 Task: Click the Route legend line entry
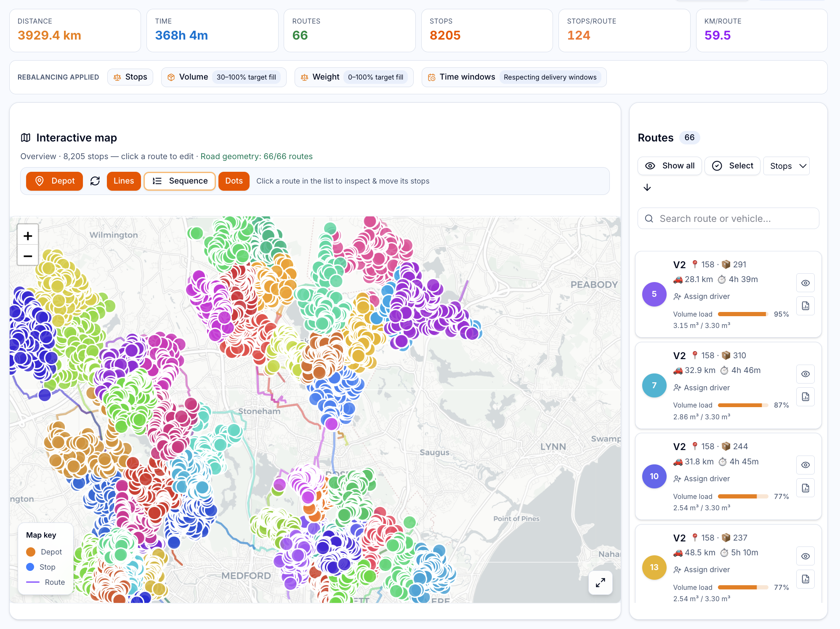click(x=45, y=582)
